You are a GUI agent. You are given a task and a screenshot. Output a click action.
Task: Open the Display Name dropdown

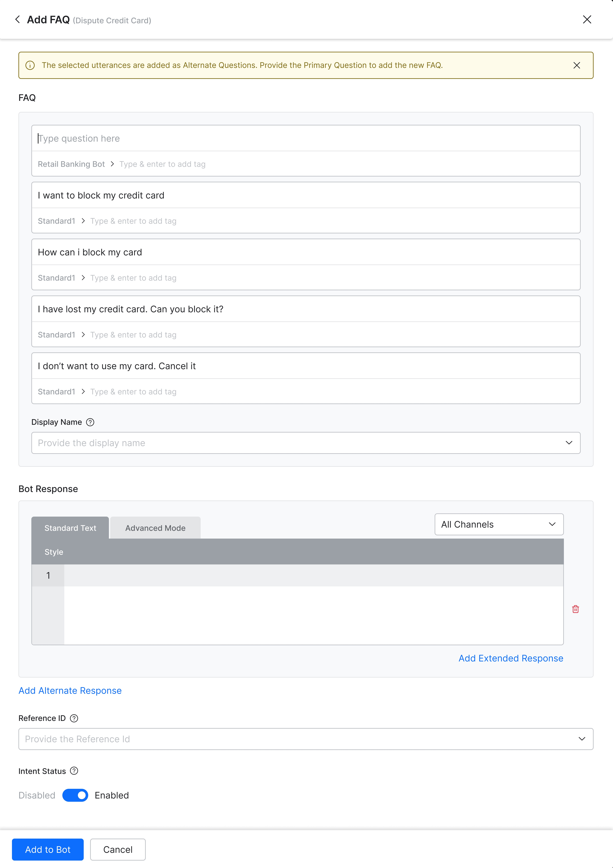[x=569, y=443]
